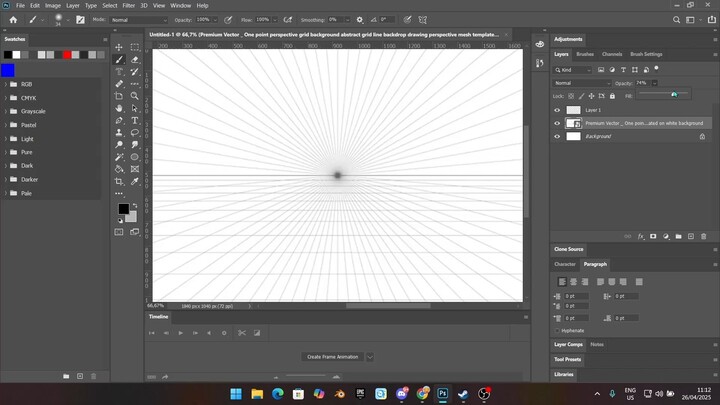Select the Rectangular Marquee tool
This screenshot has height=405, width=720.
click(134, 47)
